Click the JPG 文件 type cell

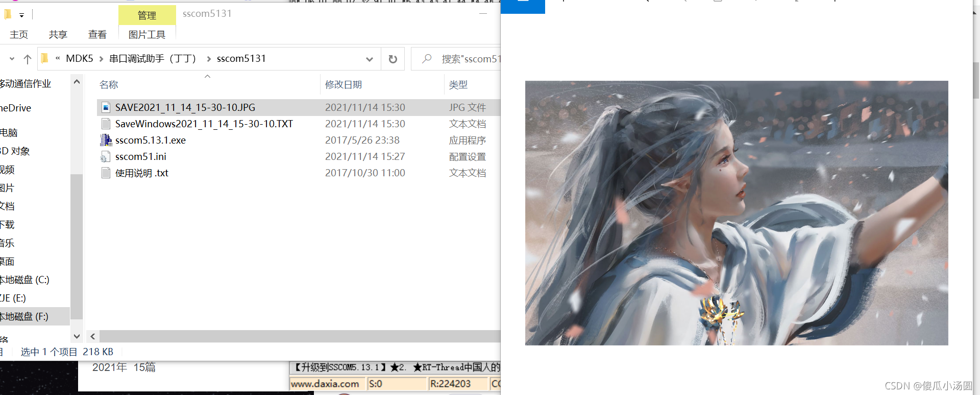[468, 107]
